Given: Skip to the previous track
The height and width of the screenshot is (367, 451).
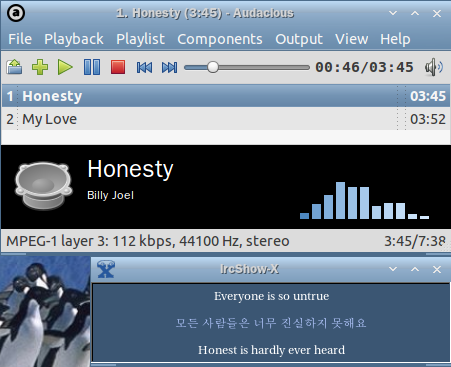Looking at the screenshot, I should (x=144, y=67).
